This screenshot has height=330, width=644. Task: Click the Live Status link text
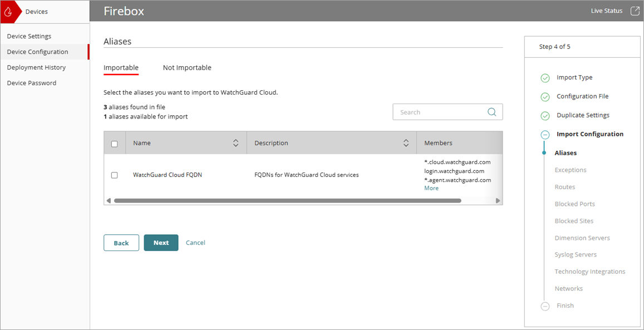pyautogui.click(x=607, y=11)
